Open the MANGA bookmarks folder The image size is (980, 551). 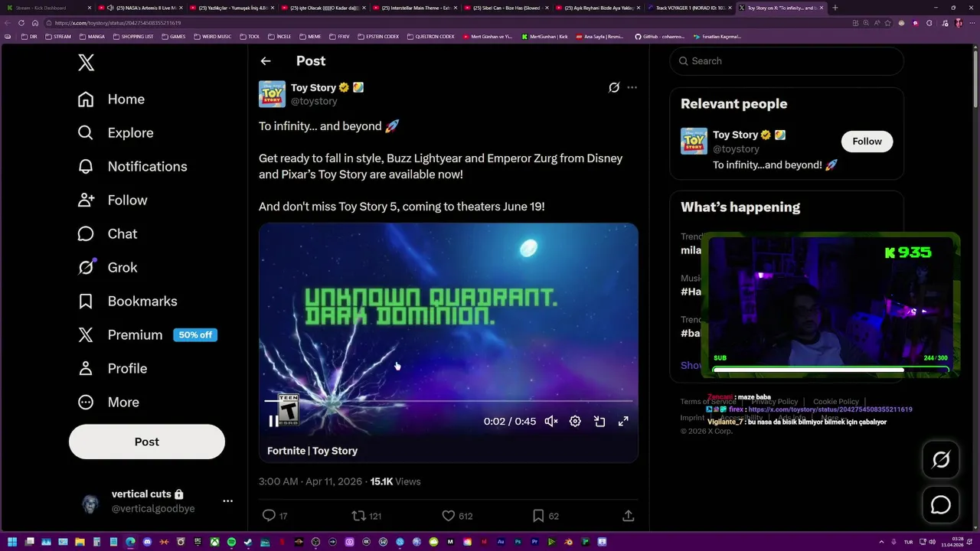click(92, 36)
